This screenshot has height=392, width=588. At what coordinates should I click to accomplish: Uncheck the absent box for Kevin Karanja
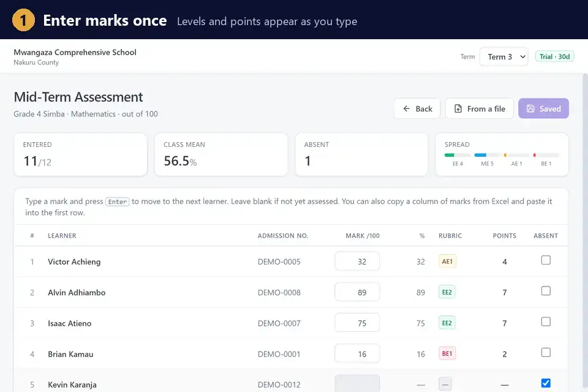pyautogui.click(x=546, y=383)
